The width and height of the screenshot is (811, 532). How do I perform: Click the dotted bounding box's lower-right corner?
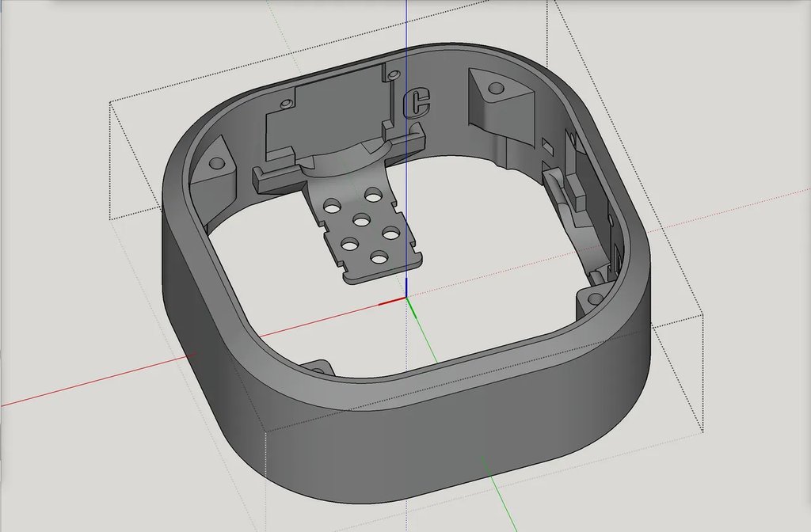coord(702,432)
